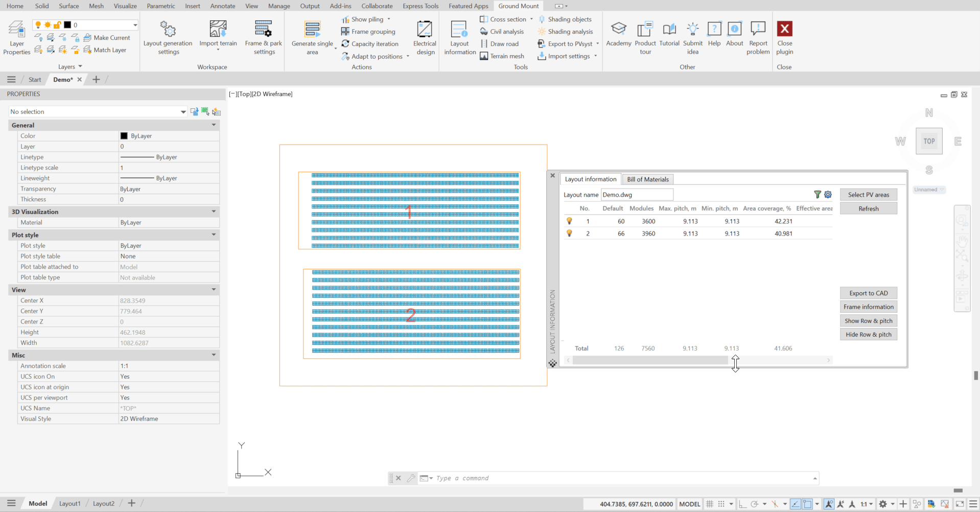Open the filter icon in Layout information
Screen dimensions: 980x512
tap(818, 195)
